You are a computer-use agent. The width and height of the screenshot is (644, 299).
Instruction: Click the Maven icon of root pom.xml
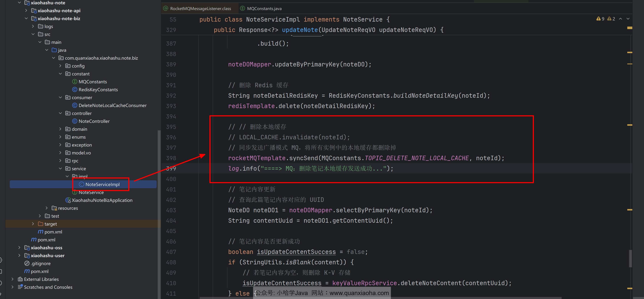pos(27,271)
